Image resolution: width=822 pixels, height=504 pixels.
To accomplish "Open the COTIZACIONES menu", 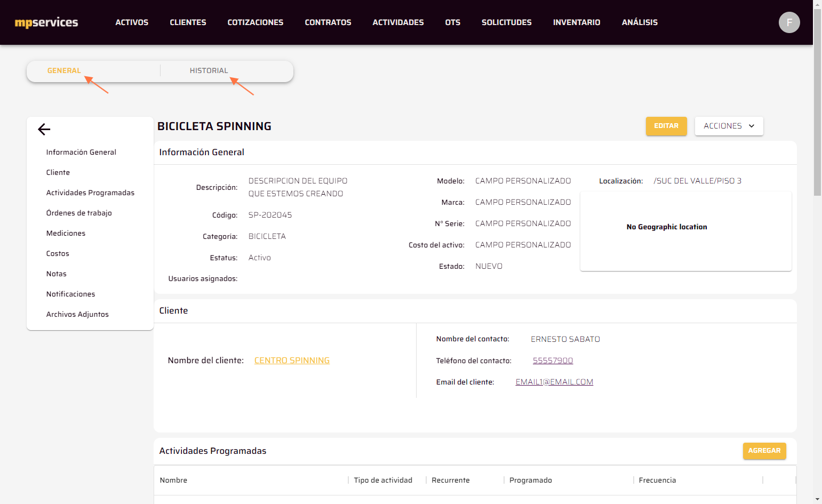I will pyautogui.click(x=256, y=22).
